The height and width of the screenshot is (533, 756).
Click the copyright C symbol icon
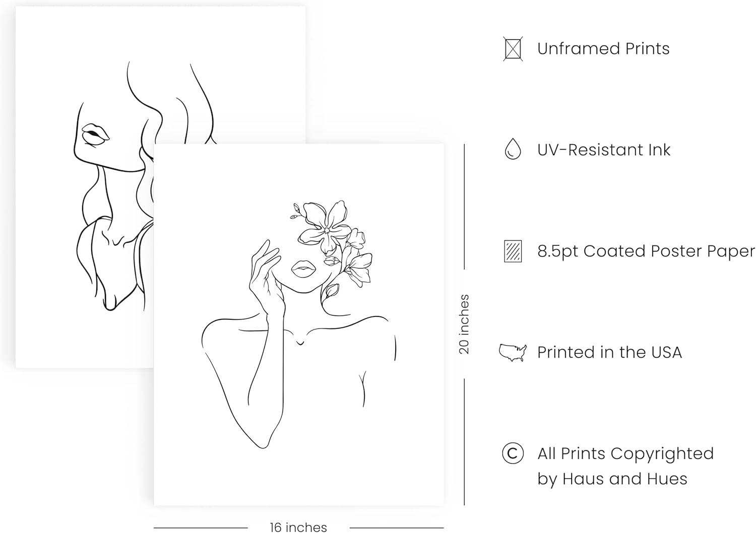[x=513, y=453]
